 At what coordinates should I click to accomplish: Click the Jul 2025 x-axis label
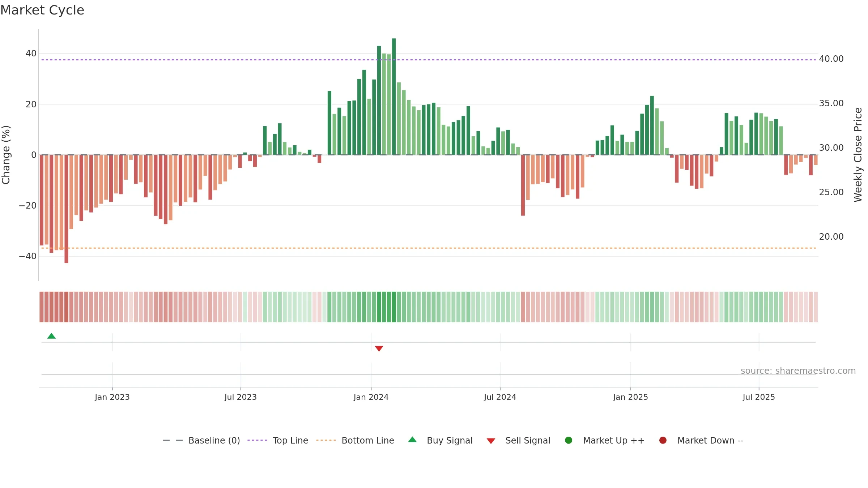pos(759,397)
